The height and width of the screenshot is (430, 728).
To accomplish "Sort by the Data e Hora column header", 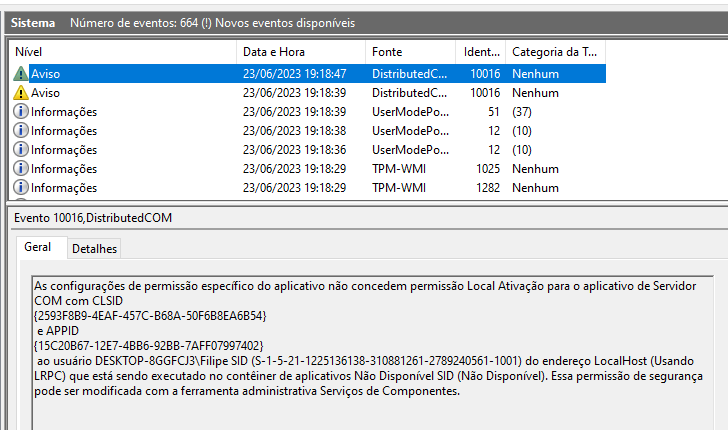I will [301, 52].
